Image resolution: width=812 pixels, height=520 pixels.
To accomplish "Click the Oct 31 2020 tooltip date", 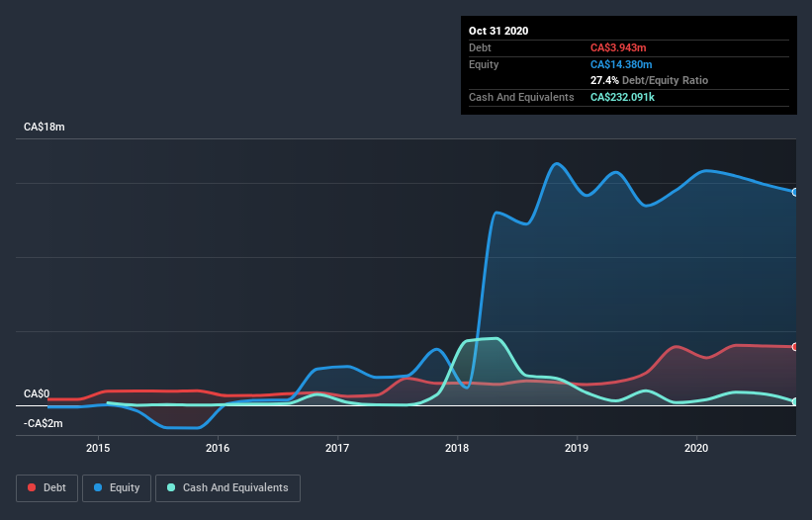I will (x=498, y=31).
